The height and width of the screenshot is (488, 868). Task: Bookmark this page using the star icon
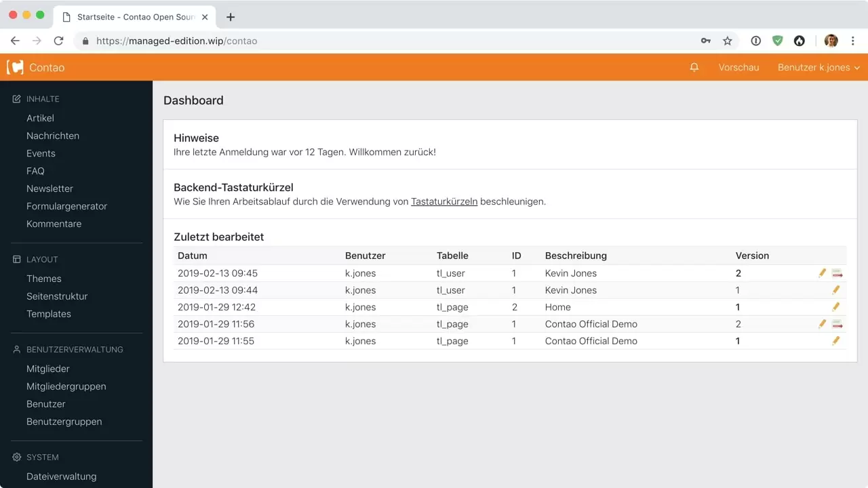click(x=728, y=41)
